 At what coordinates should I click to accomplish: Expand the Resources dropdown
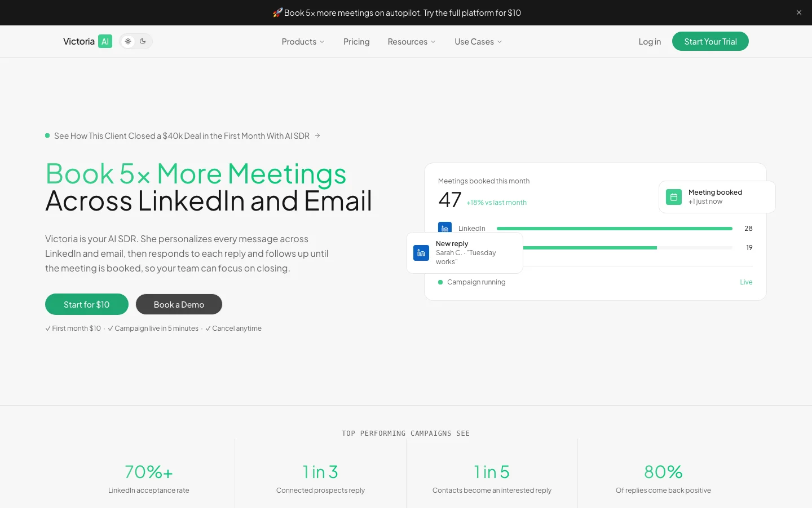(412, 42)
